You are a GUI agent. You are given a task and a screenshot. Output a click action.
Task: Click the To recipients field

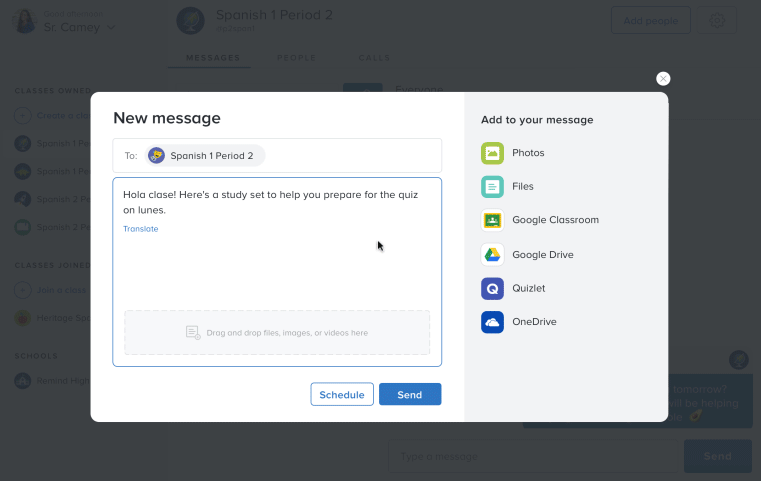pyautogui.click(x=277, y=155)
